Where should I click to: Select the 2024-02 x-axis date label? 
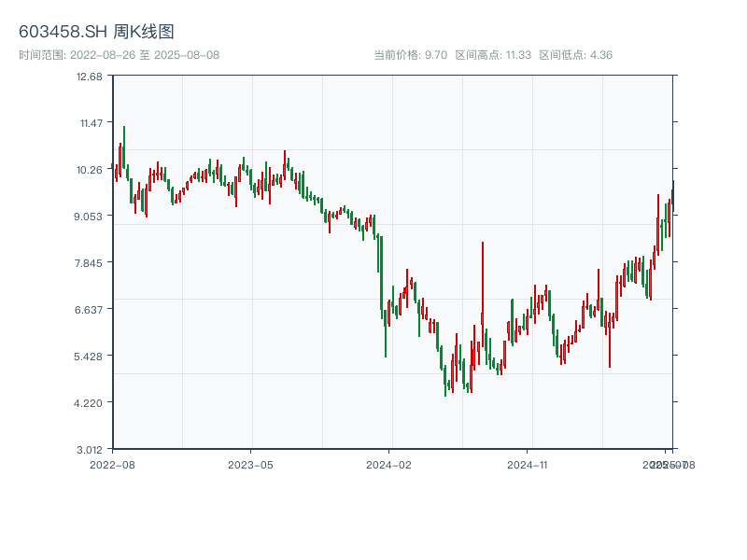click(x=389, y=464)
